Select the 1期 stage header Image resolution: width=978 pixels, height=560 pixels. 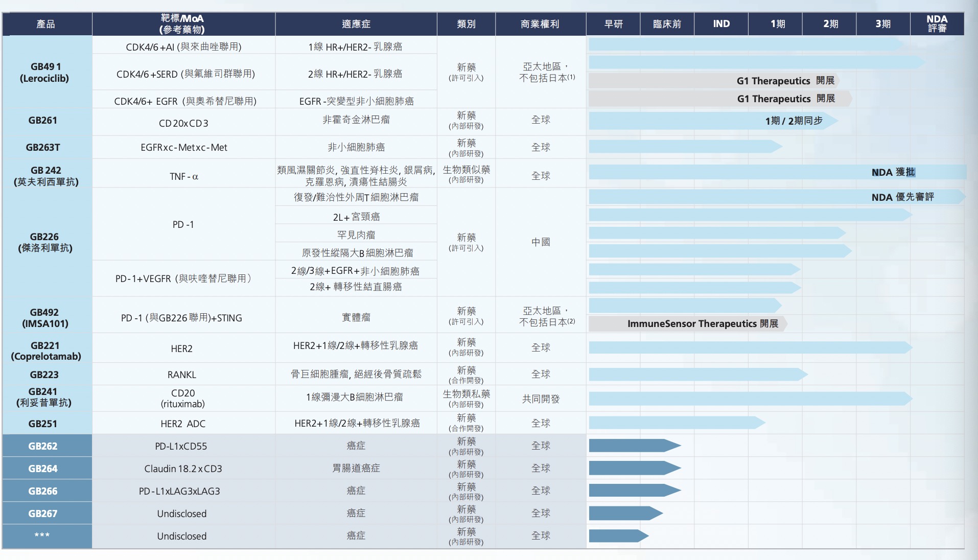[775, 24]
